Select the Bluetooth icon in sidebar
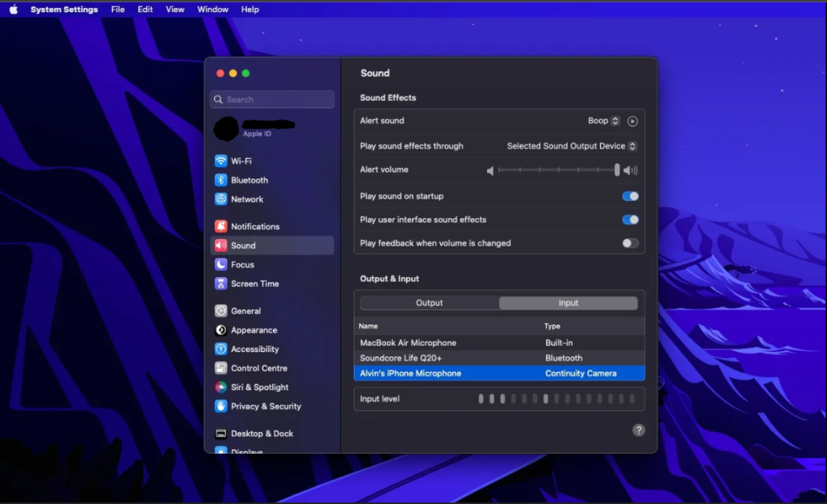 click(220, 180)
